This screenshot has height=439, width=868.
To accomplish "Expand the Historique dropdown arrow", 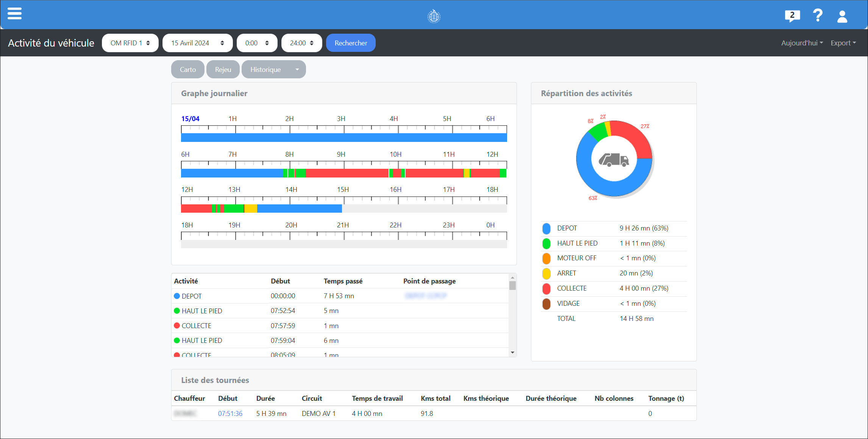I will (297, 70).
